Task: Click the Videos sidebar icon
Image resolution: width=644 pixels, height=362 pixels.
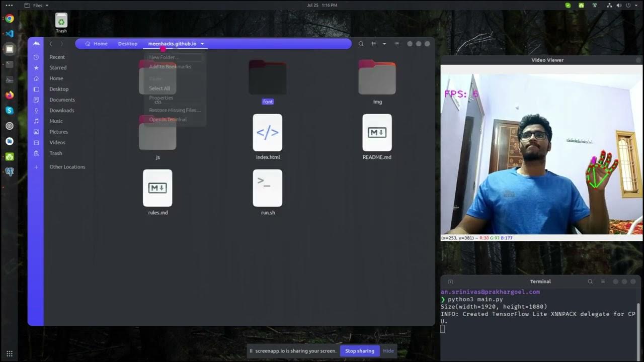Action: [36, 142]
